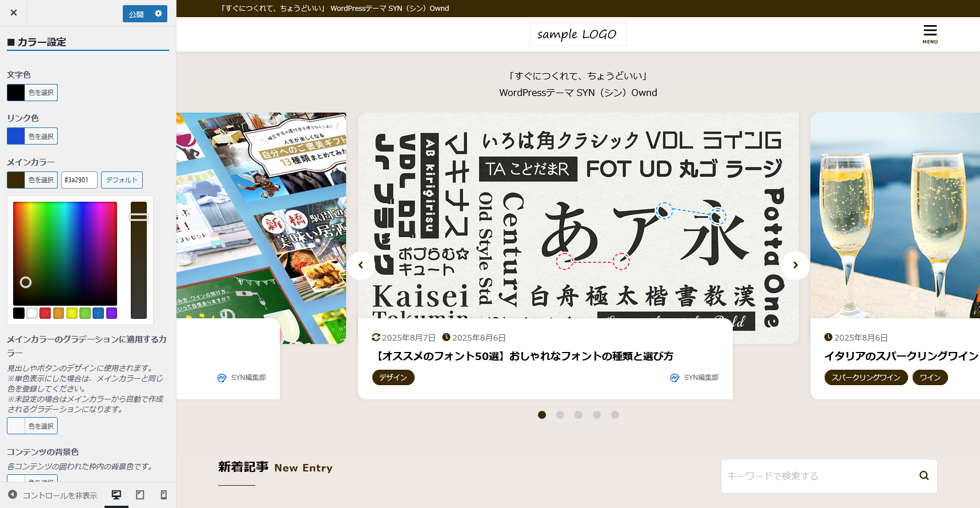Screen dimensions: 980x508
Task: Hide controls with the collapse arrow icon
Action: (x=13, y=495)
